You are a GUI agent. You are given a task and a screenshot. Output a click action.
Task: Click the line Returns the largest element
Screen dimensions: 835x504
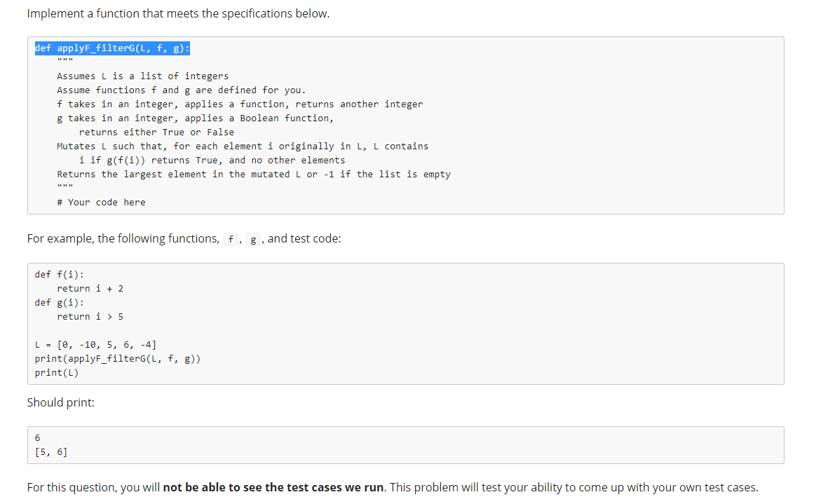coord(253,174)
